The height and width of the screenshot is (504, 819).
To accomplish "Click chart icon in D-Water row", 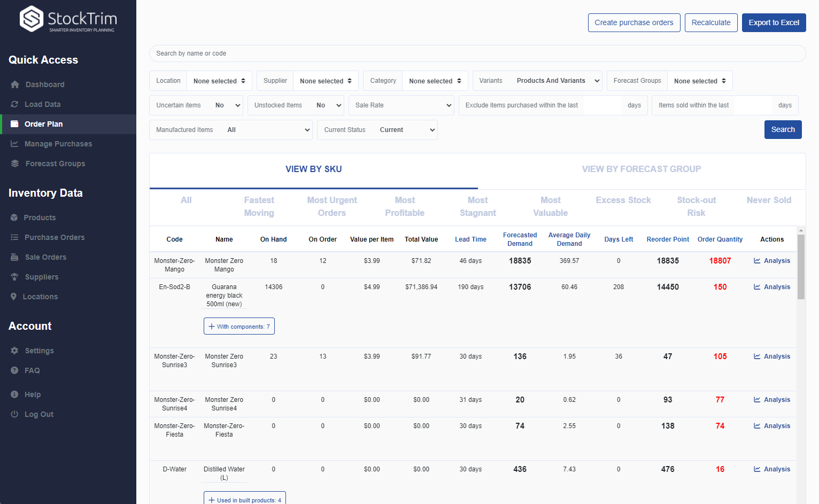I will 757,469.
